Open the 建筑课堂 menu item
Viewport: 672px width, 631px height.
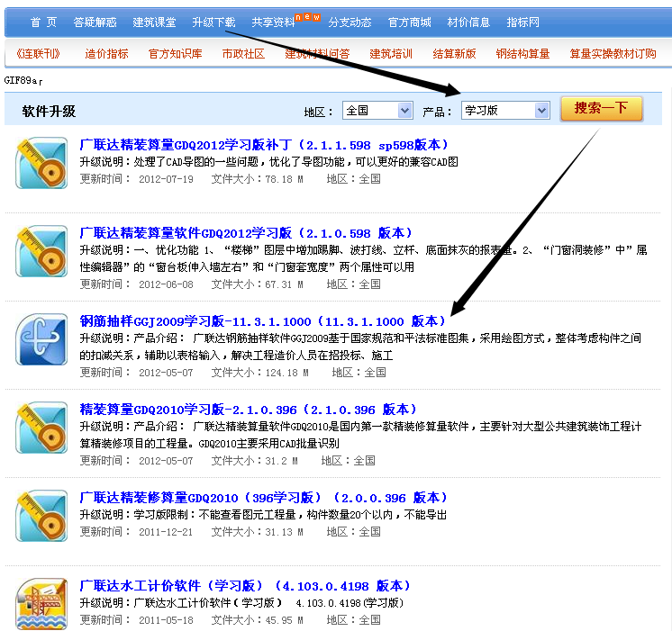pos(154,23)
